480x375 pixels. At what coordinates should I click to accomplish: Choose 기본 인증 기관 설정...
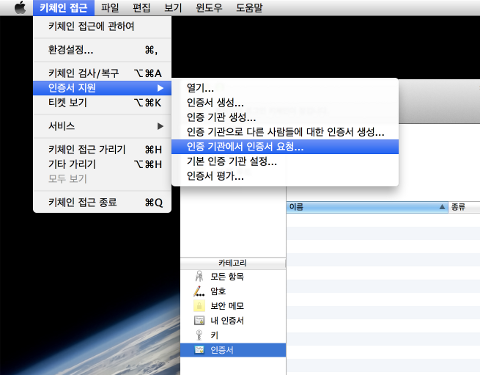pos(285,162)
